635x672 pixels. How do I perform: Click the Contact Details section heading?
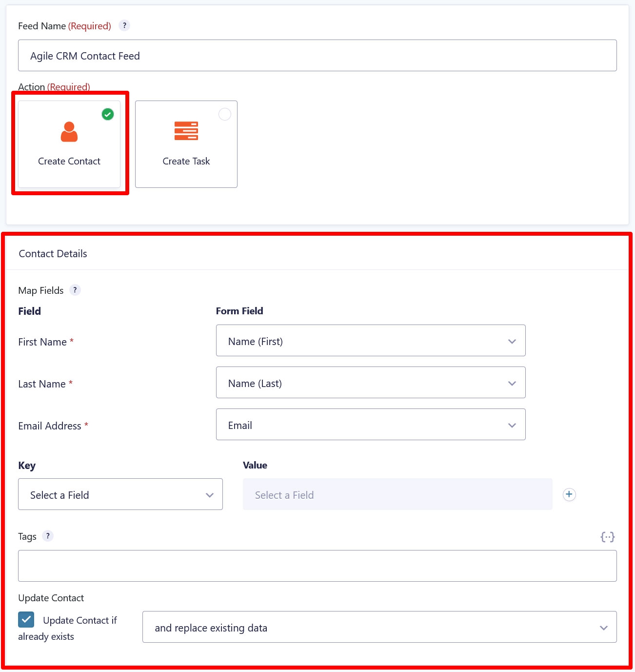point(53,254)
